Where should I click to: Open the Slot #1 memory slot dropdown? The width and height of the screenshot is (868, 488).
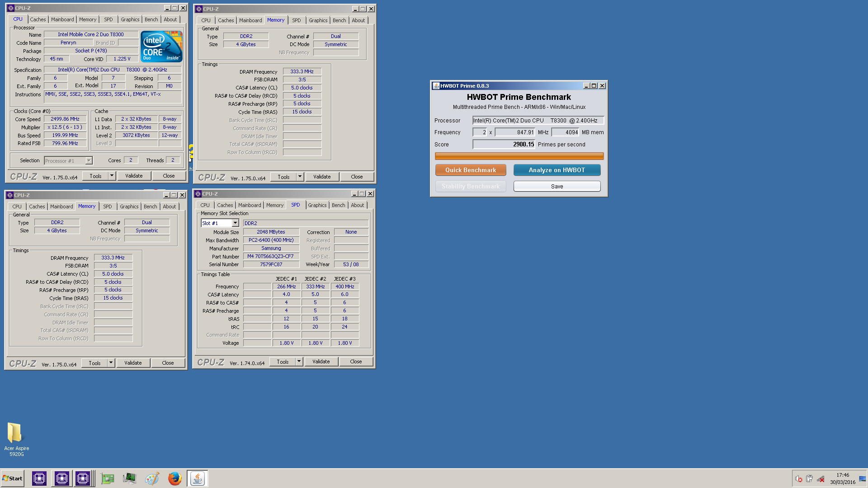tap(235, 223)
